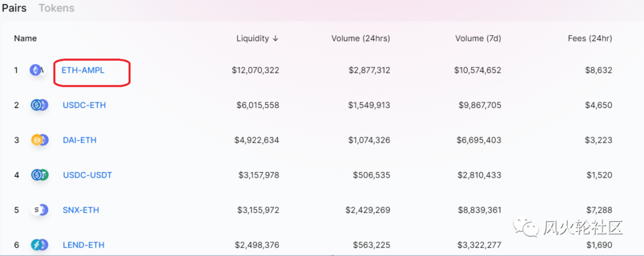This screenshot has width=644, height=256.
Task: Switch to the Pairs tab
Action: coord(14,8)
